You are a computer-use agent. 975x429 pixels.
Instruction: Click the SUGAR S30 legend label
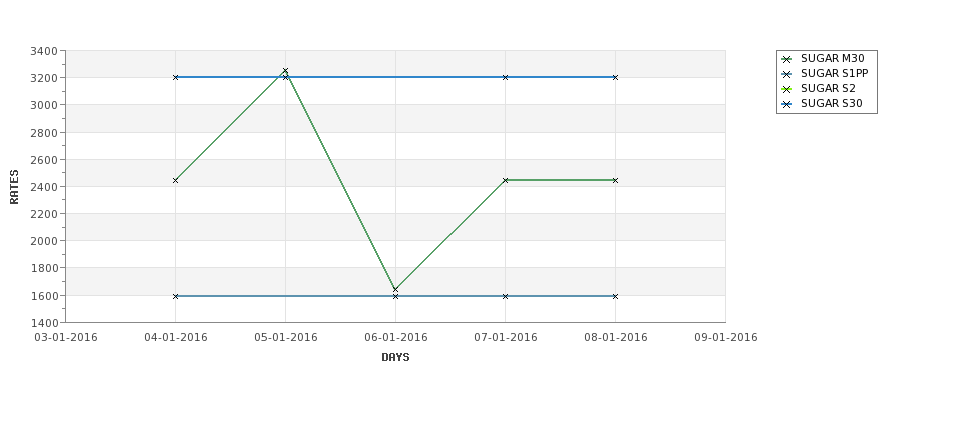point(832,104)
